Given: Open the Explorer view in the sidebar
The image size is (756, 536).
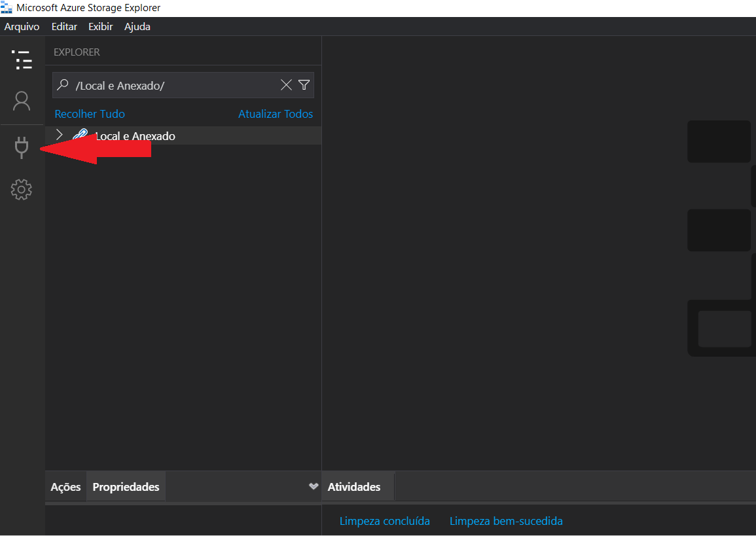Looking at the screenshot, I should click(x=22, y=60).
